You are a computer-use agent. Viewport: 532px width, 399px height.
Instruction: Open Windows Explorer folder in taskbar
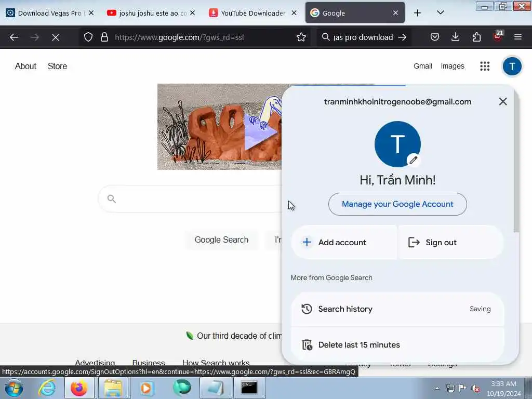113,388
